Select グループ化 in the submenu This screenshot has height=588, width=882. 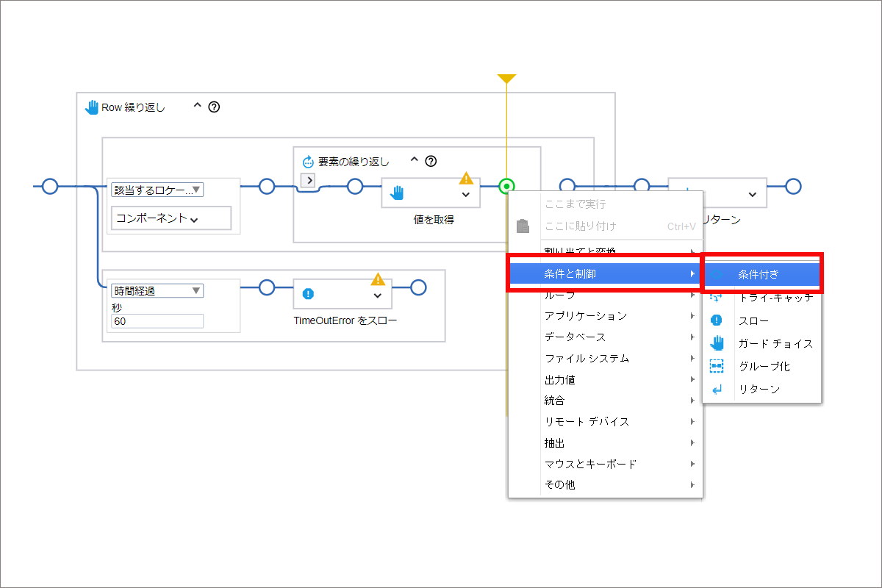[x=761, y=366]
